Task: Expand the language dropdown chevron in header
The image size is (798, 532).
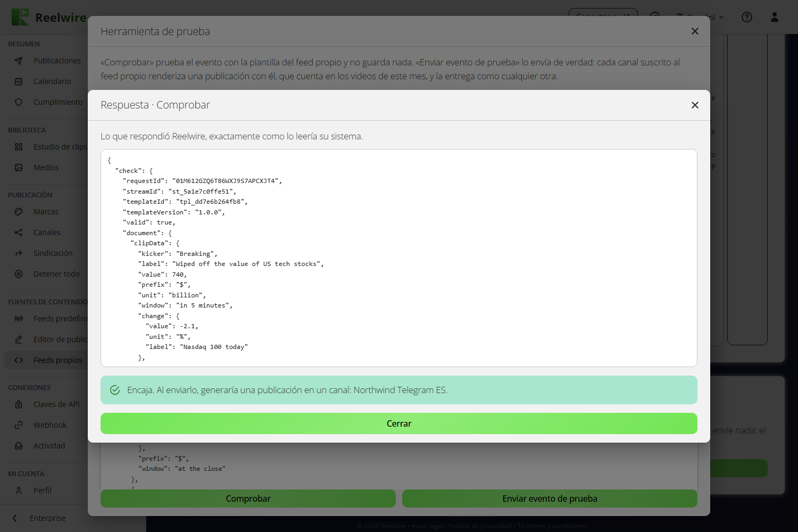Action: point(721,17)
